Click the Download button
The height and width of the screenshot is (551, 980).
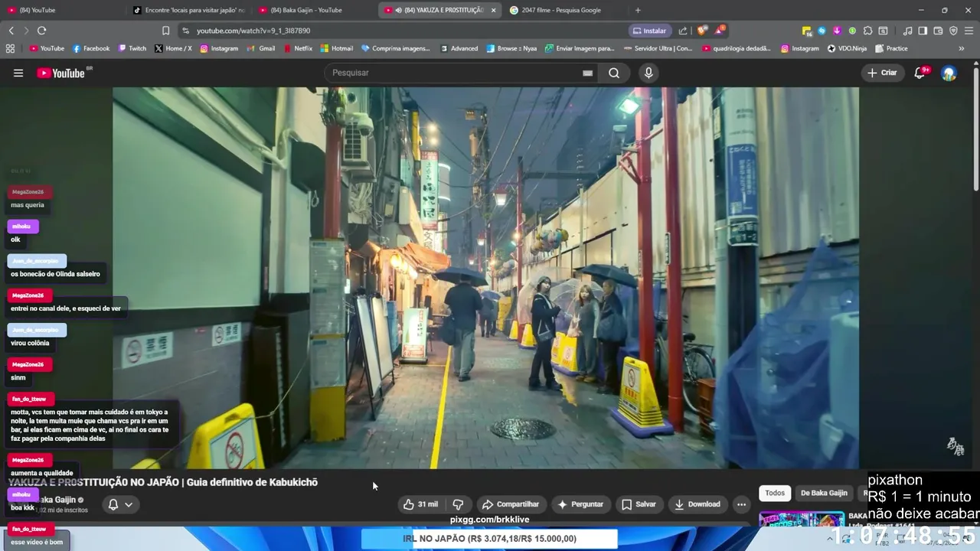(x=697, y=504)
